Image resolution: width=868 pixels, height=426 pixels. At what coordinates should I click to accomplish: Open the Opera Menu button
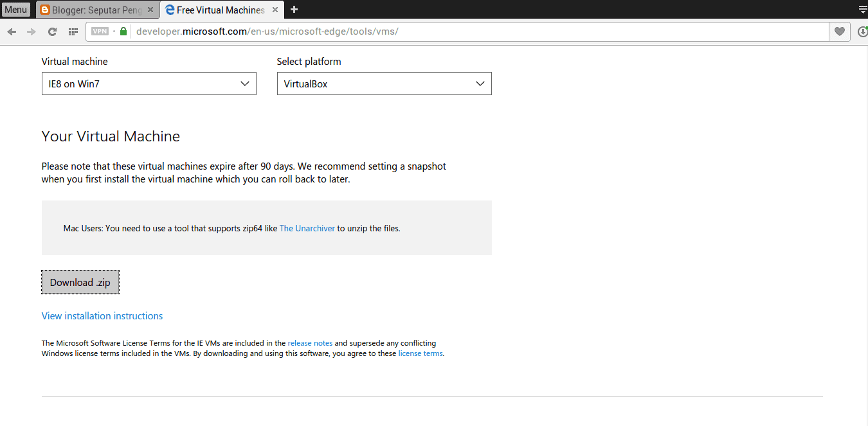click(16, 10)
